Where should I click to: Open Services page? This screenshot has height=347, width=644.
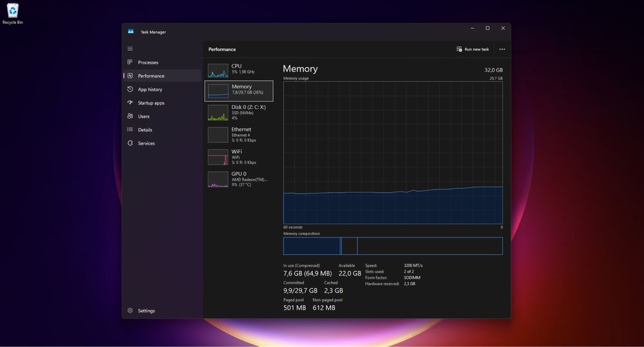pos(162,144)
